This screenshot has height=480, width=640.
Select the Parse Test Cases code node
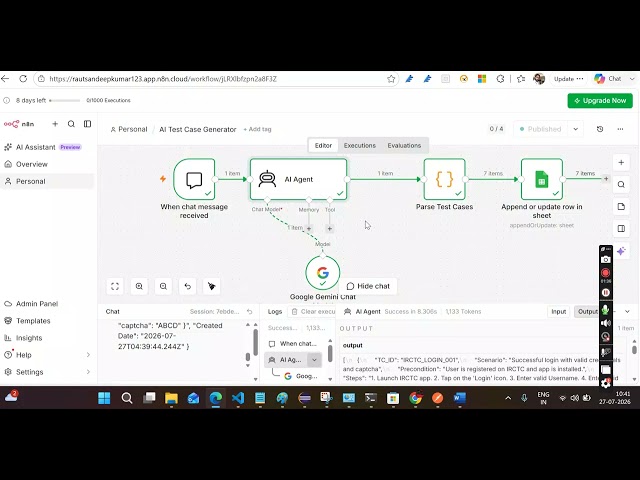coord(444,179)
